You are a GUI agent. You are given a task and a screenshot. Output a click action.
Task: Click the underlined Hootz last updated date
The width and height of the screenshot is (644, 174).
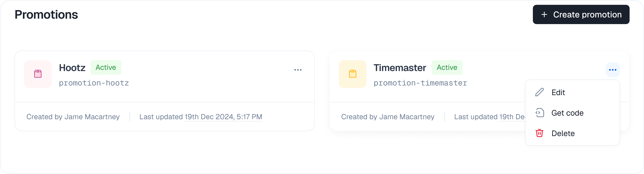click(x=223, y=117)
